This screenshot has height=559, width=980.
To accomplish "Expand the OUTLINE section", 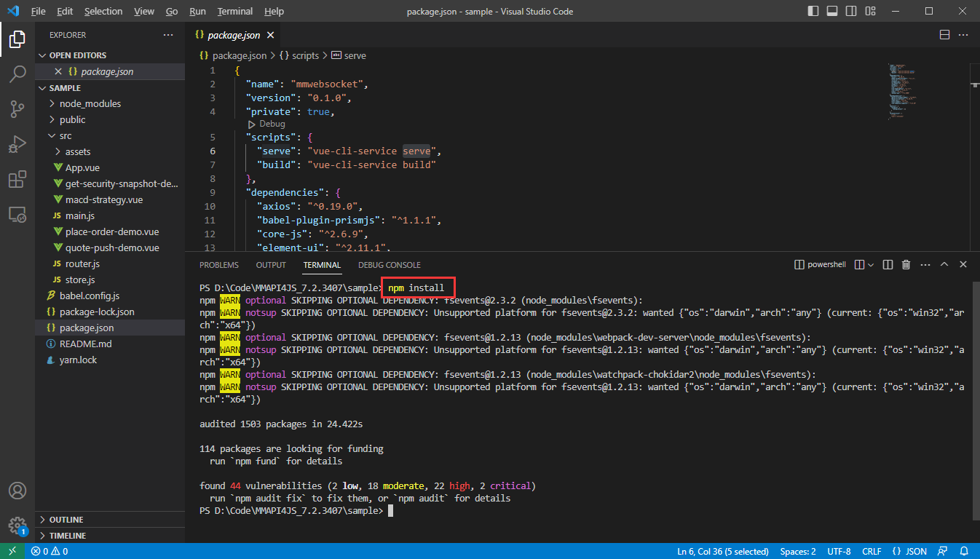I will (x=66, y=520).
